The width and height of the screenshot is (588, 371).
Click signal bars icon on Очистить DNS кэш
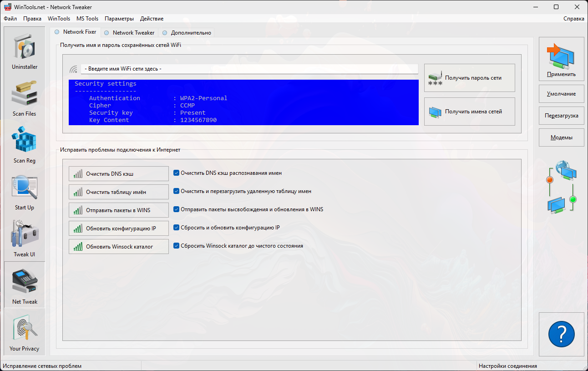point(78,173)
